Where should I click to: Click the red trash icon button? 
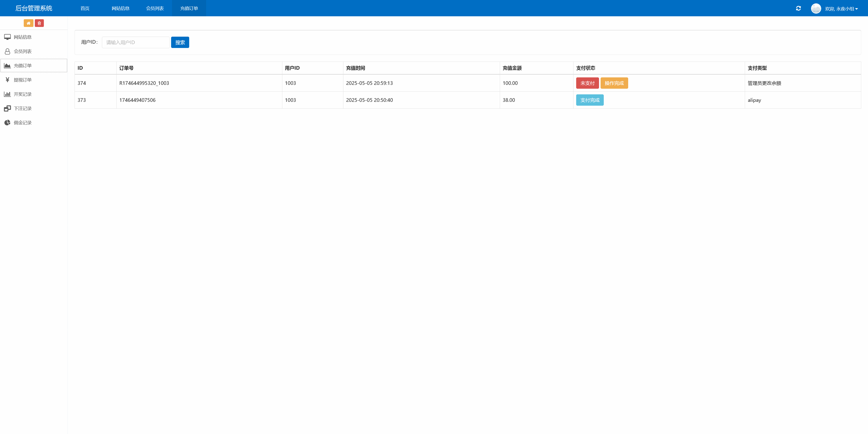[x=39, y=23]
